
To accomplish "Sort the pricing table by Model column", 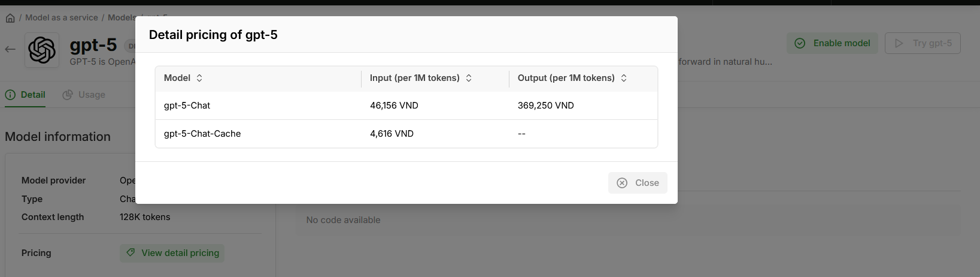I will (x=199, y=78).
